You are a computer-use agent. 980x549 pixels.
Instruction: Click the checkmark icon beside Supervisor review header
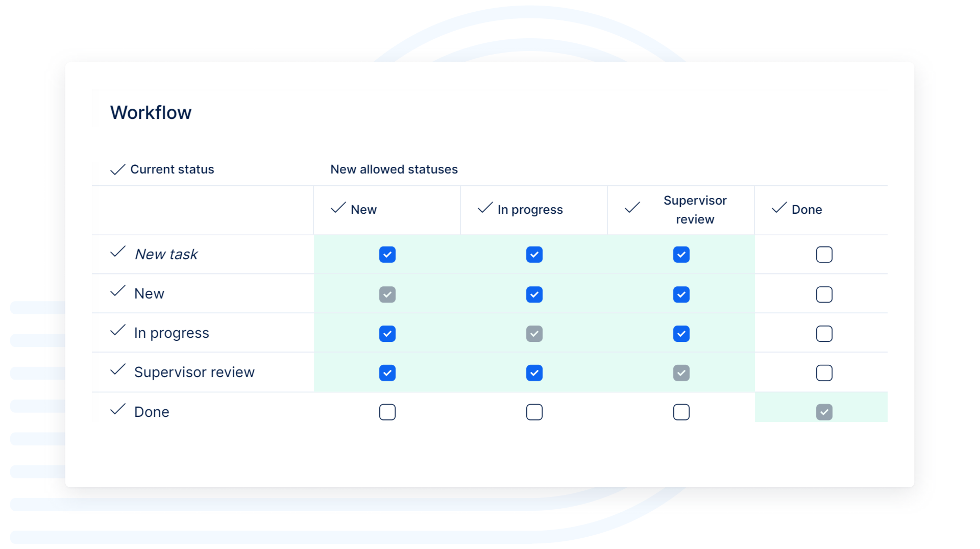pyautogui.click(x=632, y=208)
